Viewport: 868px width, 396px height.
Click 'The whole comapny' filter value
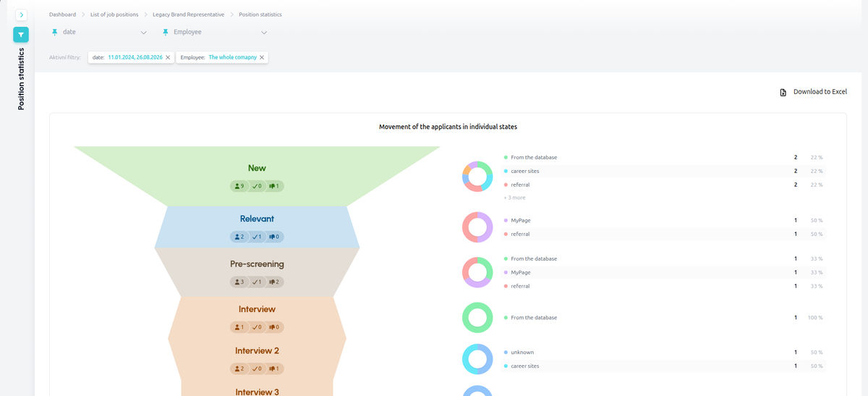click(x=233, y=57)
